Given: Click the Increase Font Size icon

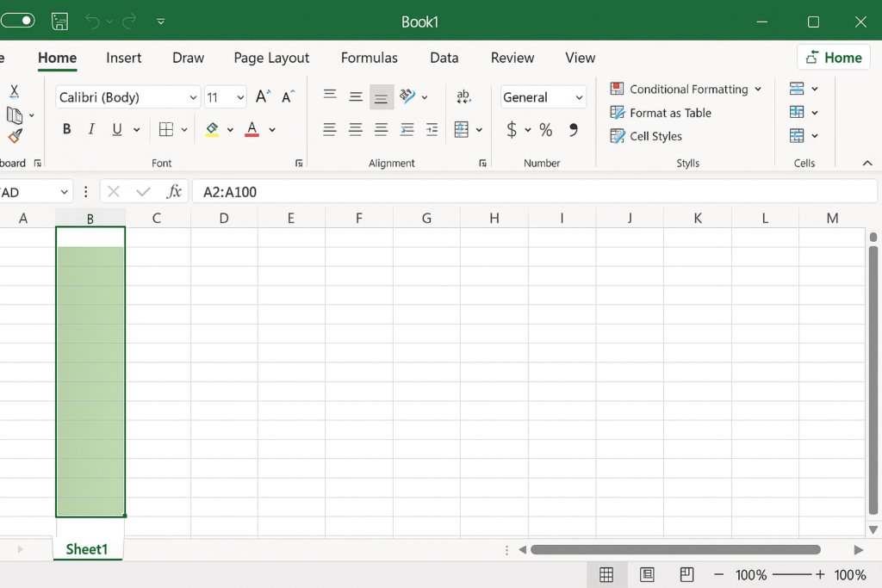Looking at the screenshot, I should click(x=263, y=96).
